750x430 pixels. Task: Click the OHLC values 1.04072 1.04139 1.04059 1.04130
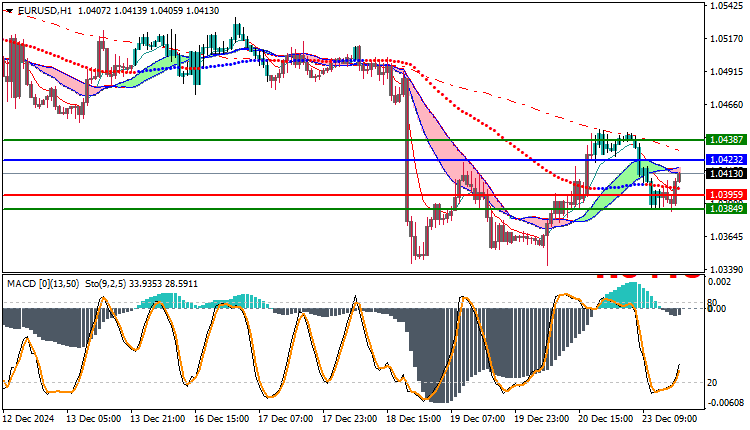point(148,11)
